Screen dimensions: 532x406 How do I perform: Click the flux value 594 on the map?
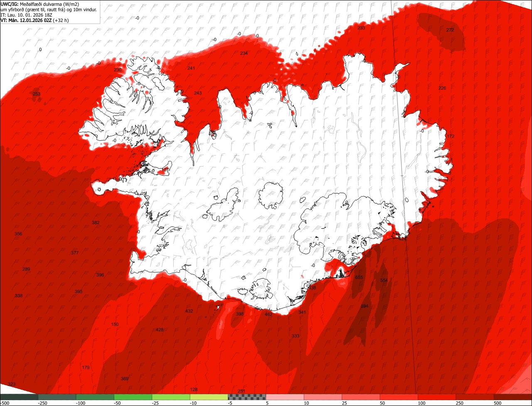(365, 306)
